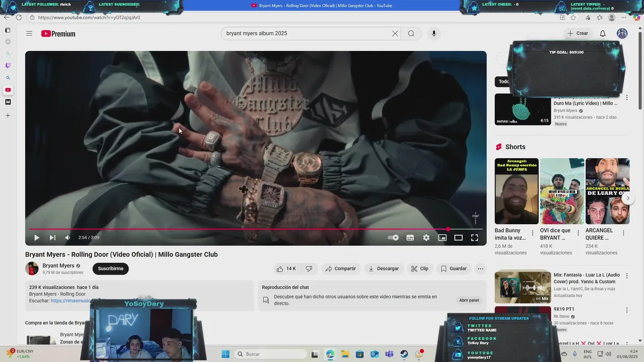Screen dimensions: 644x362
Task: Click the browser back arrow
Action: point(7,17)
